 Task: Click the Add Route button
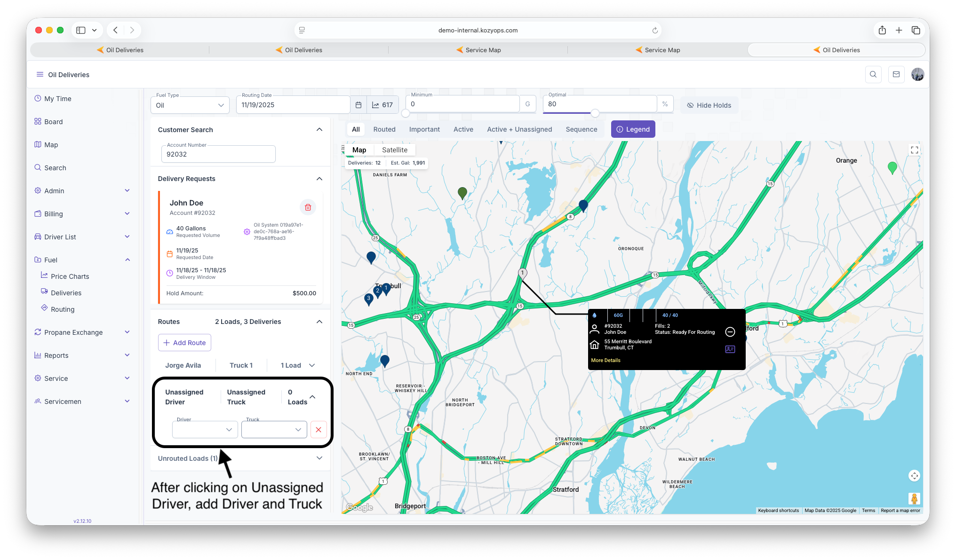click(x=184, y=343)
